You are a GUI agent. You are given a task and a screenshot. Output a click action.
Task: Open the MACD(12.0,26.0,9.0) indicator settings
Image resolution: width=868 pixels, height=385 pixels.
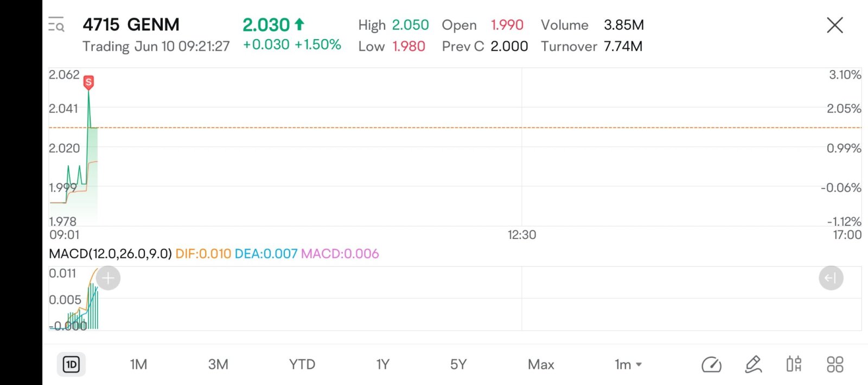coord(110,254)
